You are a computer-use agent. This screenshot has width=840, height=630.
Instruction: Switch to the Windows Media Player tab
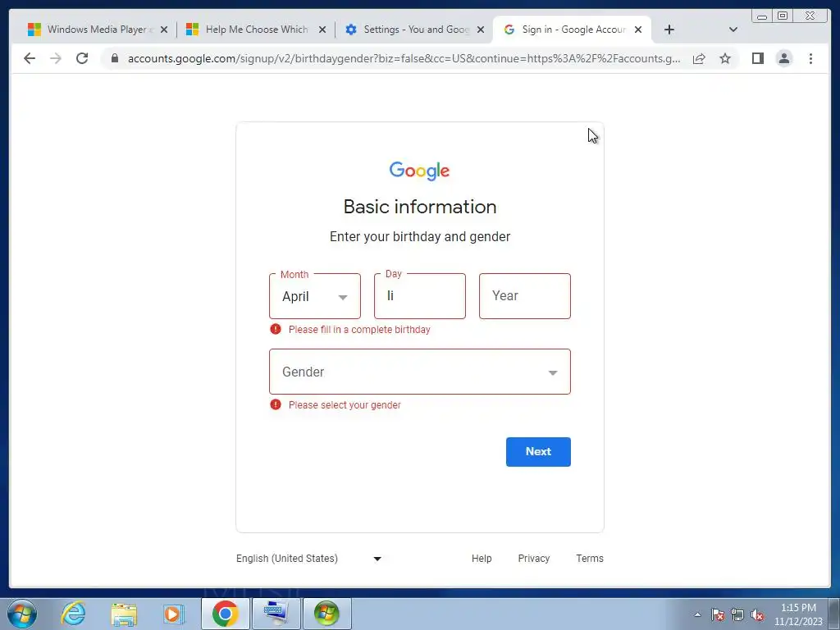pyautogui.click(x=98, y=30)
